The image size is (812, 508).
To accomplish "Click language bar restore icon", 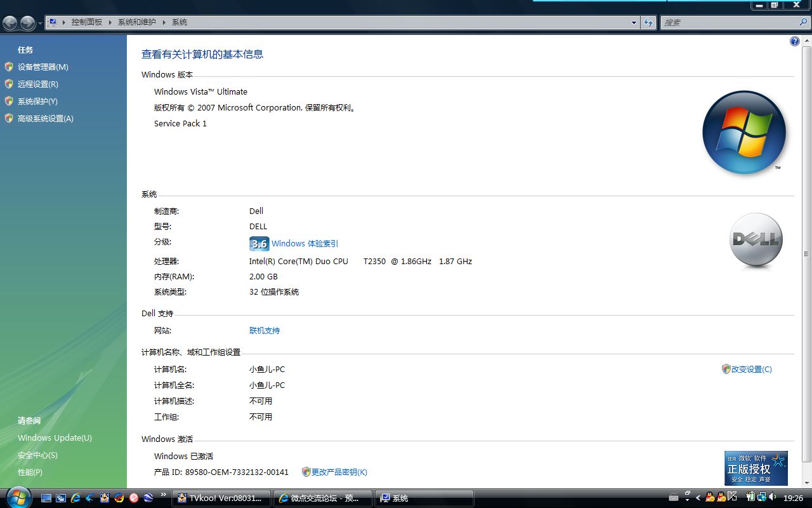I will (688, 493).
